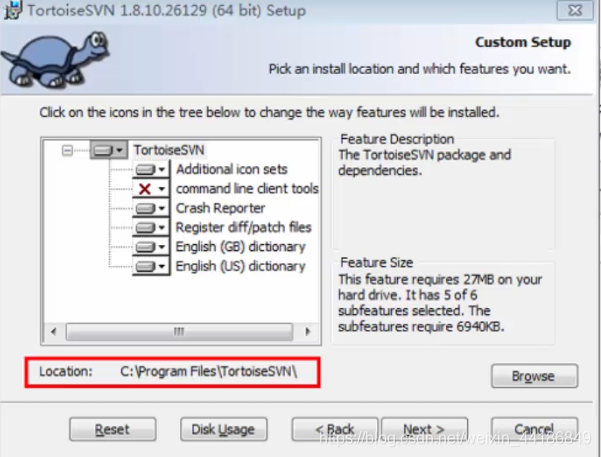Image resolution: width=601 pixels, height=457 pixels.
Task: Select the Crash Reporter tree label
Action: click(x=220, y=208)
